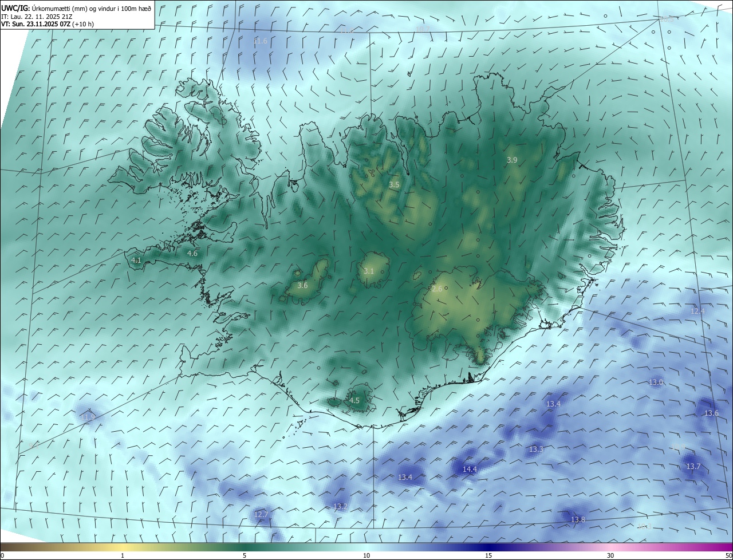
Task: Click the 13.2 value south offshore
Action: 340,506
